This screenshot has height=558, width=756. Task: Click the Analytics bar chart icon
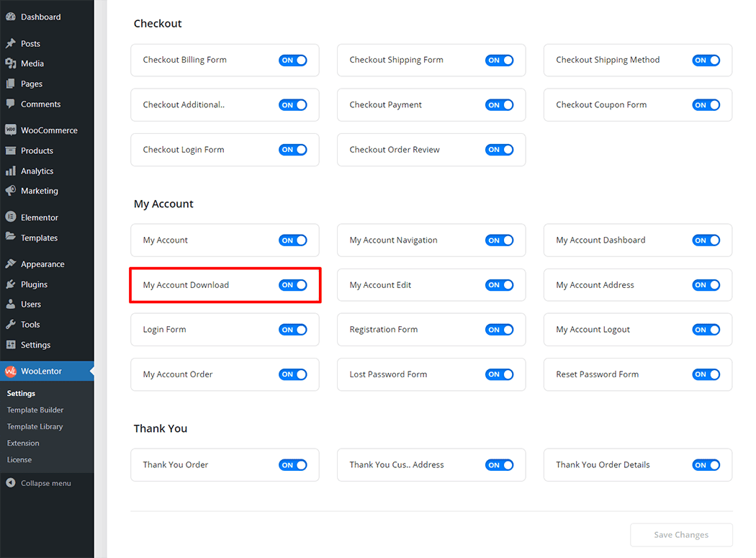(10, 171)
